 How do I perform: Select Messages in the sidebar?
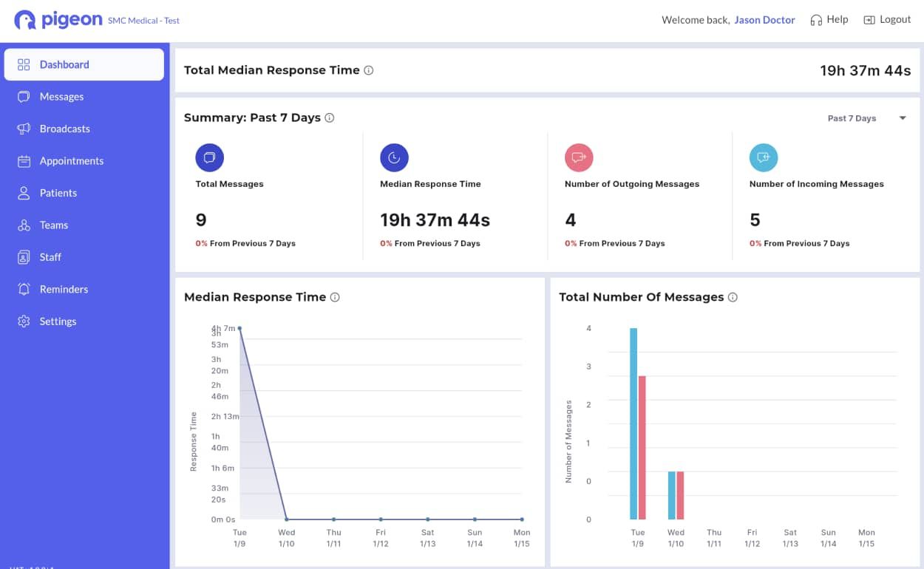click(x=23, y=96)
